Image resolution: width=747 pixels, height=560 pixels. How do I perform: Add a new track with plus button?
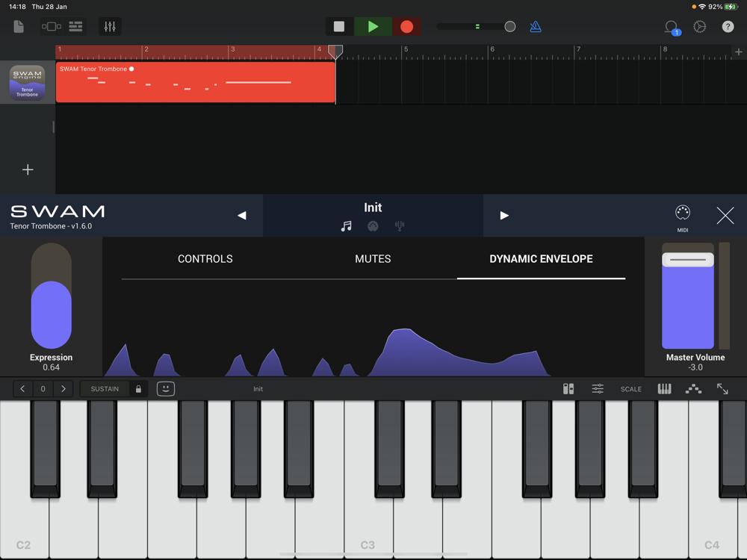pos(28,169)
